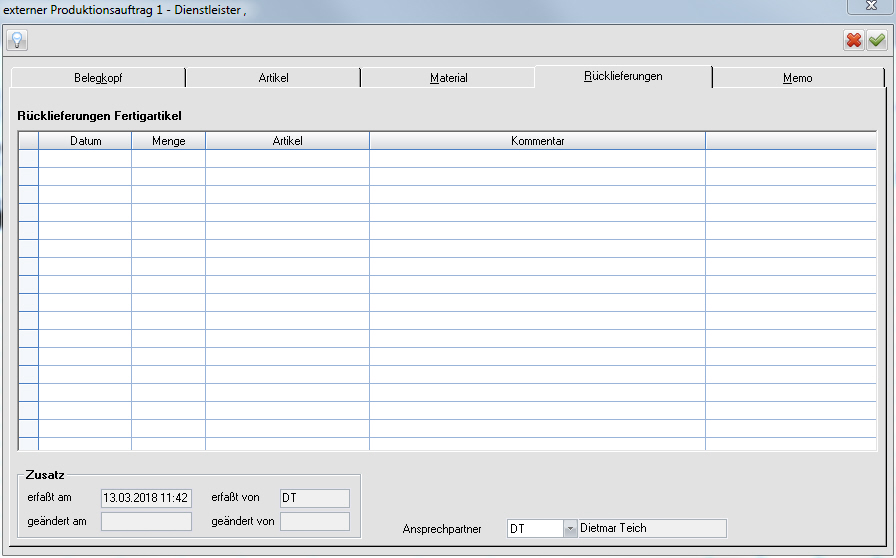This screenshot has height=558, width=896.
Task: Click the erfaßt am date field
Action: [x=146, y=498]
